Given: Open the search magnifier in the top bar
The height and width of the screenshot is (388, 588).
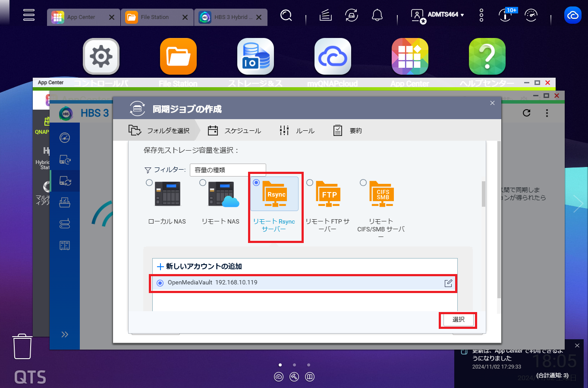Looking at the screenshot, I should [x=286, y=16].
